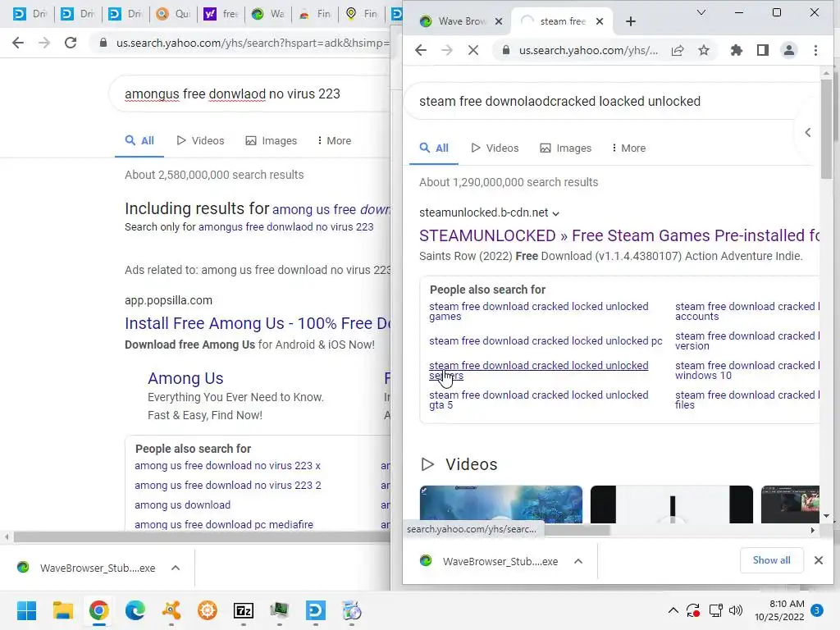
Task: Open the Extensions puzzle icon
Action: tap(737, 50)
